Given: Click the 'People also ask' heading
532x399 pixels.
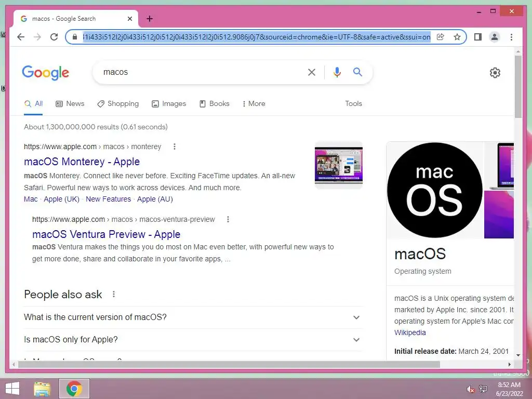Looking at the screenshot, I should coord(63,295).
